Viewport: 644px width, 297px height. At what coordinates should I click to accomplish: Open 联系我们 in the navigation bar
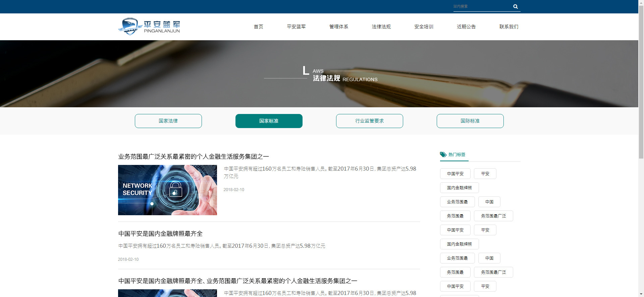508,27
